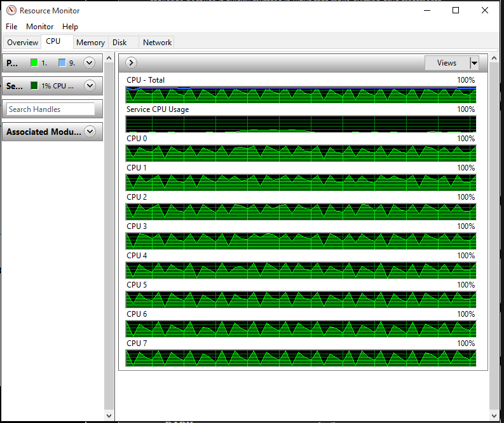
Task: Click the CPU 1 graph
Action: point(301,183)
